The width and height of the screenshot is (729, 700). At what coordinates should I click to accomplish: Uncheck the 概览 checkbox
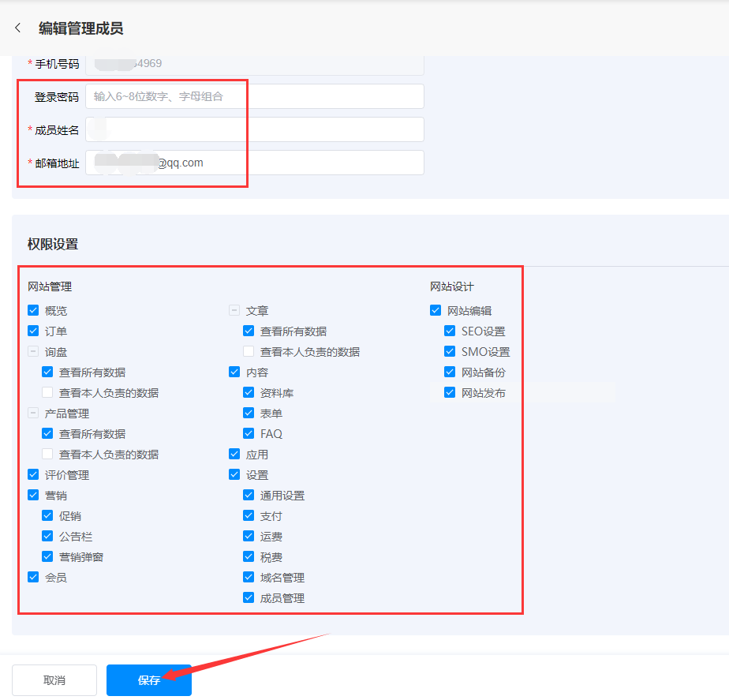click(33, 311)
